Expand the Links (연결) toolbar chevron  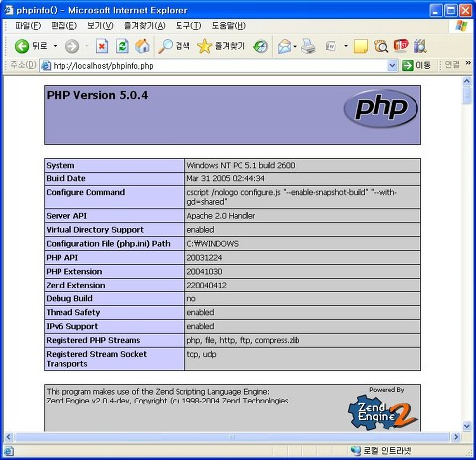point(468,62)
